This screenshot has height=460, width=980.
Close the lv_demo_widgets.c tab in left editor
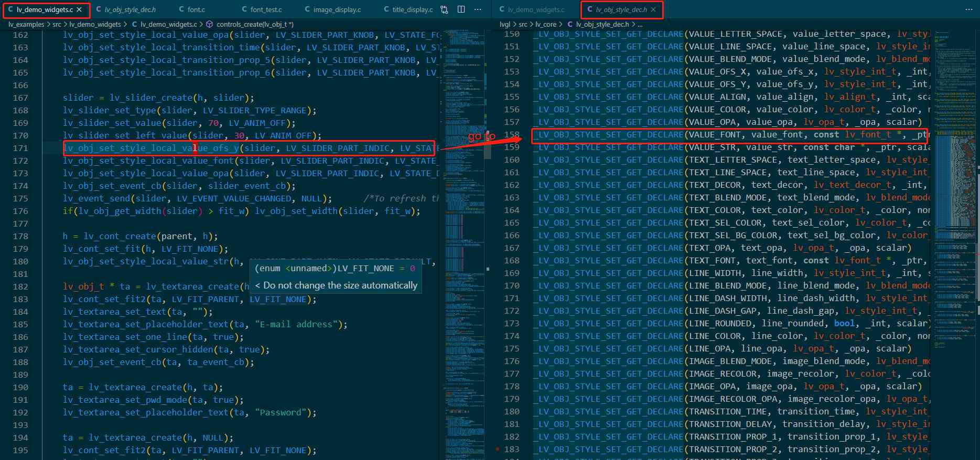pyautogui.click(x=79, y=9)
